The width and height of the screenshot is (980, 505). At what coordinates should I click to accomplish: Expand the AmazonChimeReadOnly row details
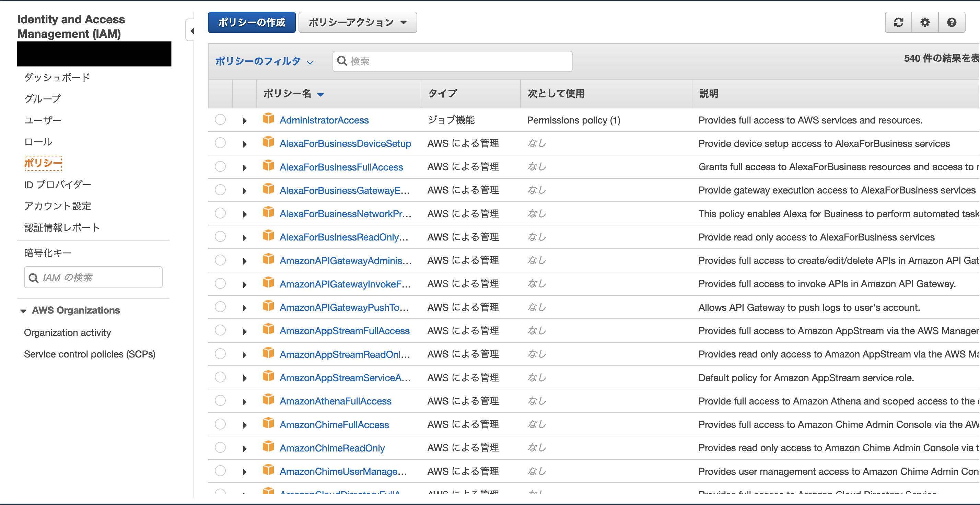pos(245,449)
